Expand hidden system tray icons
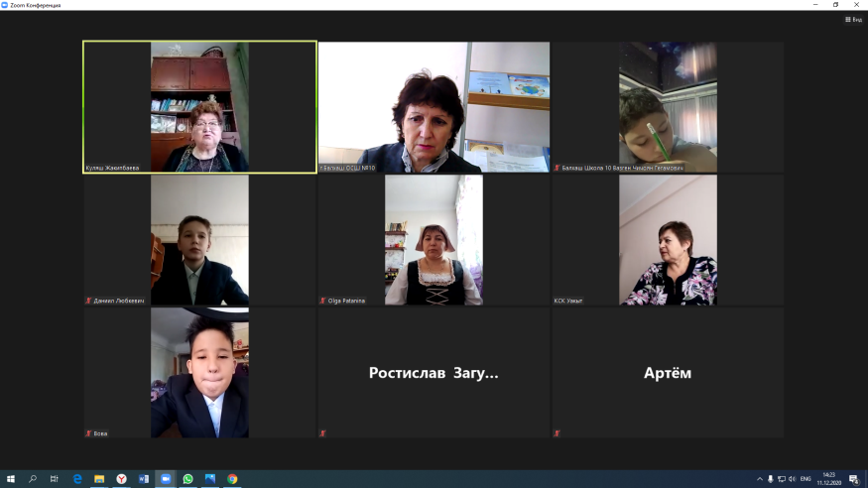 tap(759, 479)
